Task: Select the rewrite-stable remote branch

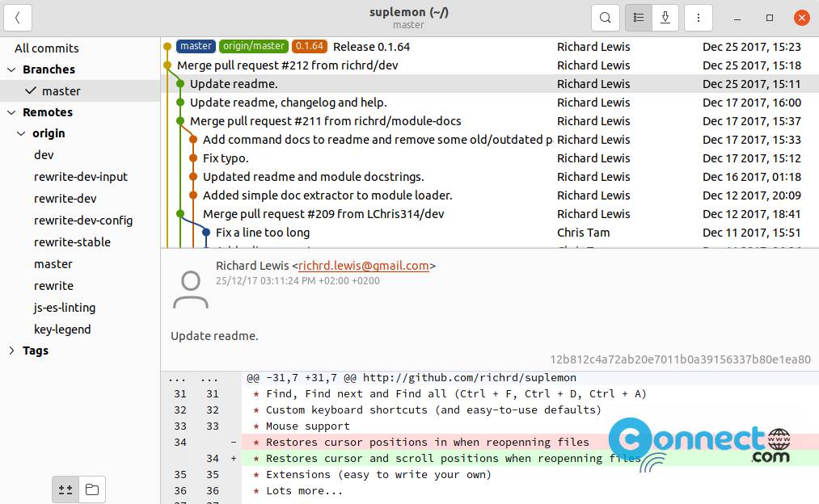Action: click(80, 242)
